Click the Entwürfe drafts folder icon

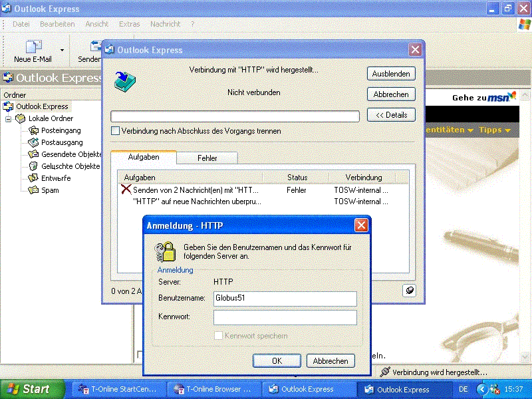point(33,178)
